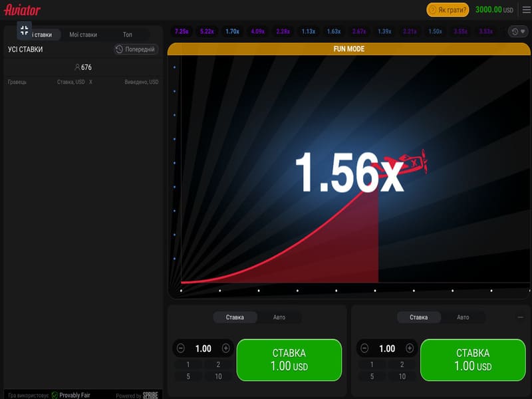532x399 pixels.
Task: Switch left bet panel to Авто mode
Action: (279, 317)
